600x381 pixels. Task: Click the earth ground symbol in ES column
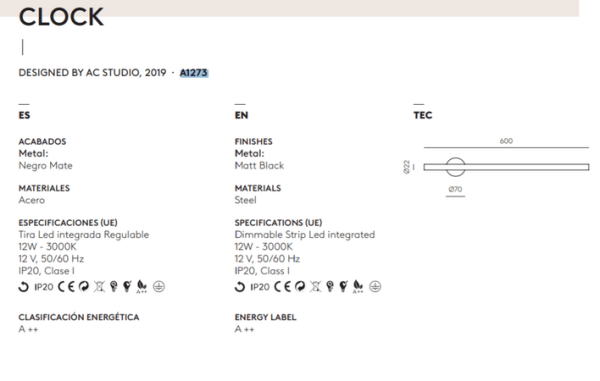point(159,287)
